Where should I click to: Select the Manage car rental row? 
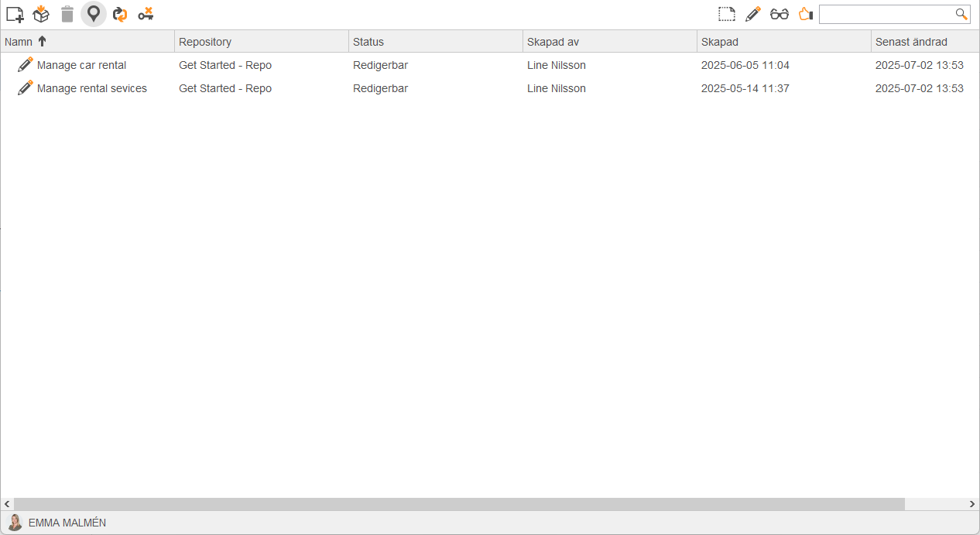[490, 65]
